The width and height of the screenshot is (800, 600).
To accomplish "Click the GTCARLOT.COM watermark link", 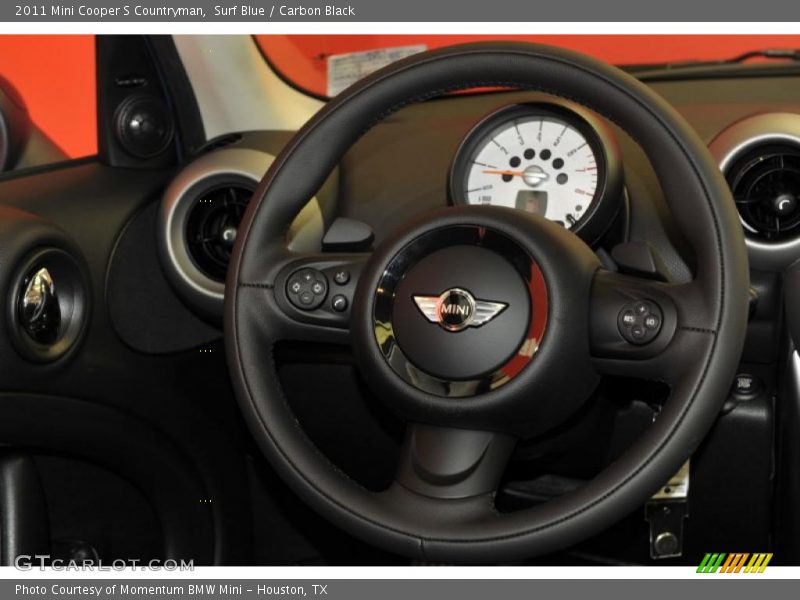I will pyautogui.click(x=104, y=563).
